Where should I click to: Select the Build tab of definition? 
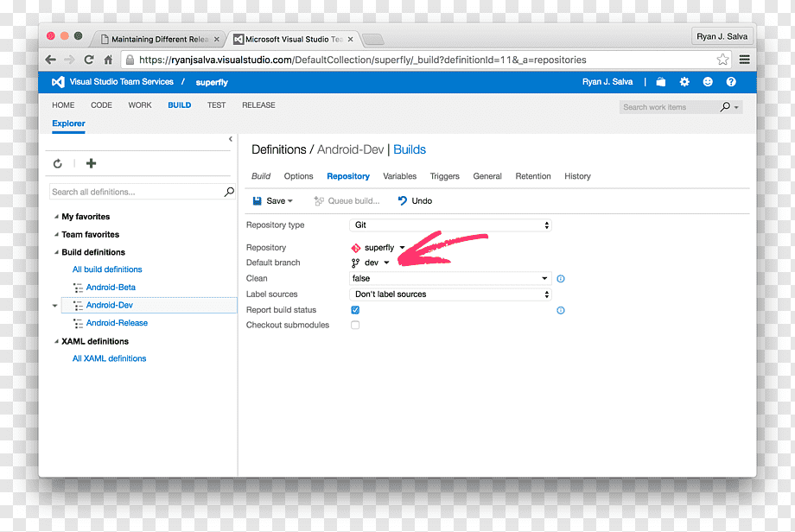(x=261, y=176)
